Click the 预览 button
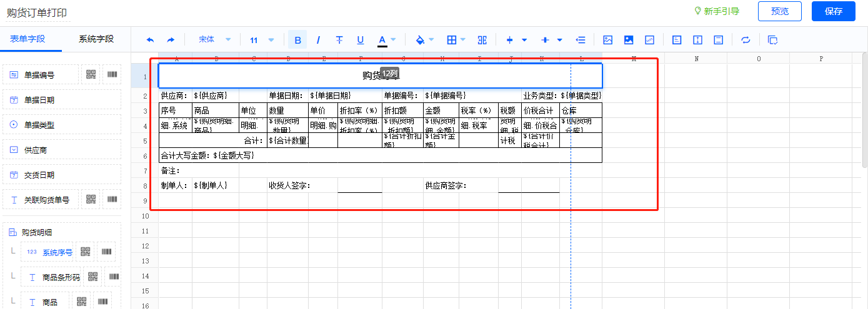This screenshot has height=309, width=868. tap(779, 11)
